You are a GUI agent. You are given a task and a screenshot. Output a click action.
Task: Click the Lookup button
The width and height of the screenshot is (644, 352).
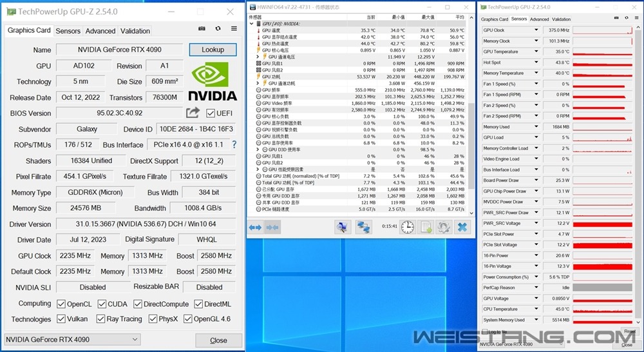coord(213,50)
